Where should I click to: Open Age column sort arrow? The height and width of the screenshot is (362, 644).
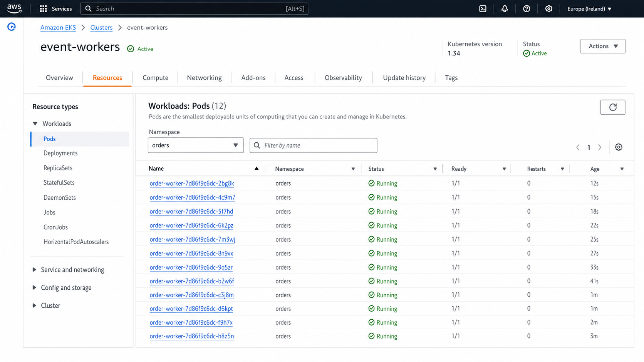(x=622, y=169)
